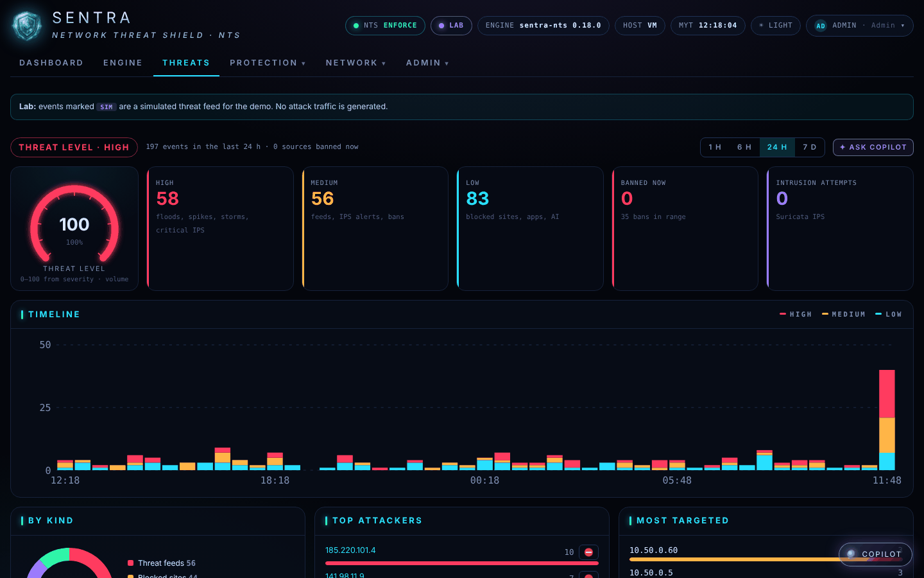Select the 6 H time range
The image size is (924, 578).
tap(744, 147)
